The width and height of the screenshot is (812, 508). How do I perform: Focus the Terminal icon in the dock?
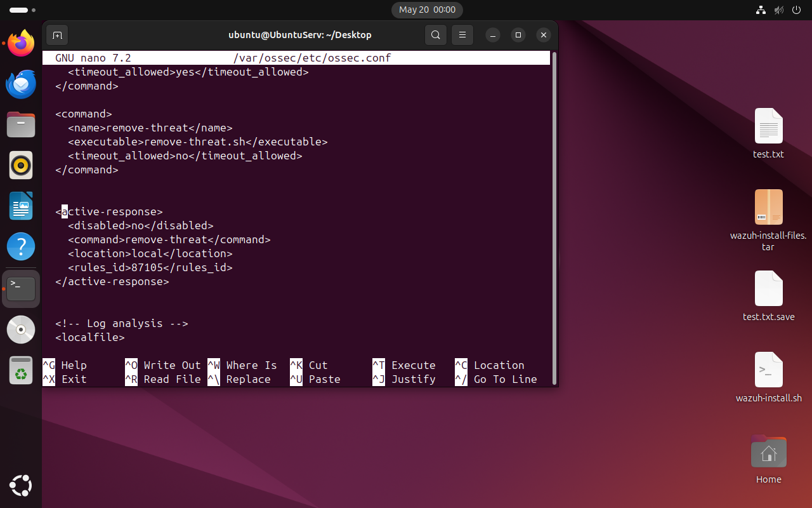tap(21, 288)
